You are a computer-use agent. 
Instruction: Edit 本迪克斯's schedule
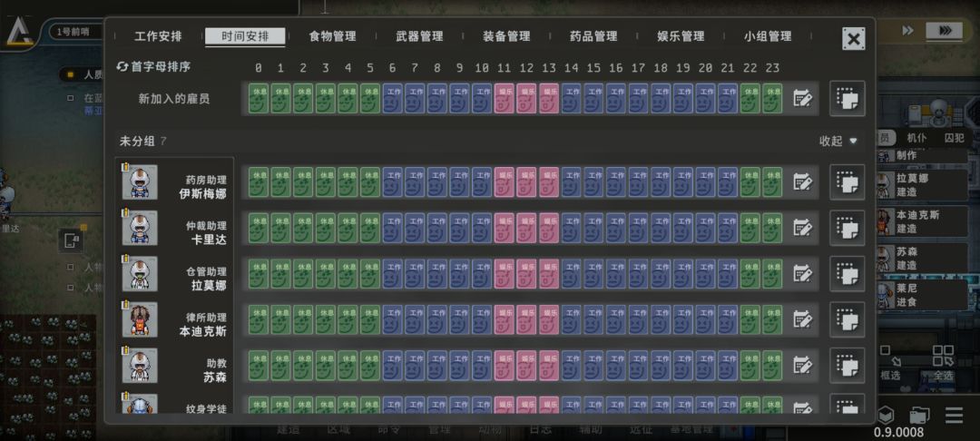tap(802, 319)
